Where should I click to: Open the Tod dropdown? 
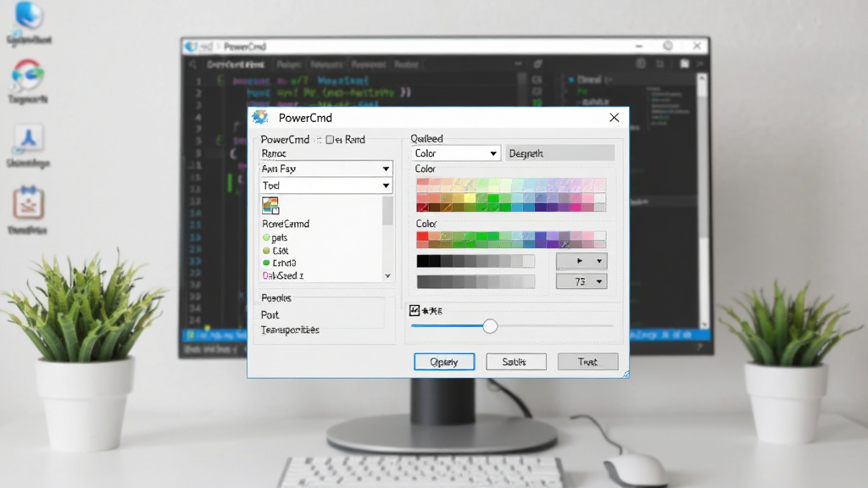point(325,186)
